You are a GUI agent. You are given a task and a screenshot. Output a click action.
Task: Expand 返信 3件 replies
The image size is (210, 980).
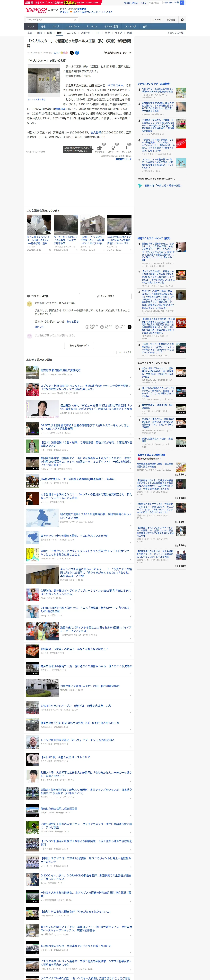pos(39,327)
